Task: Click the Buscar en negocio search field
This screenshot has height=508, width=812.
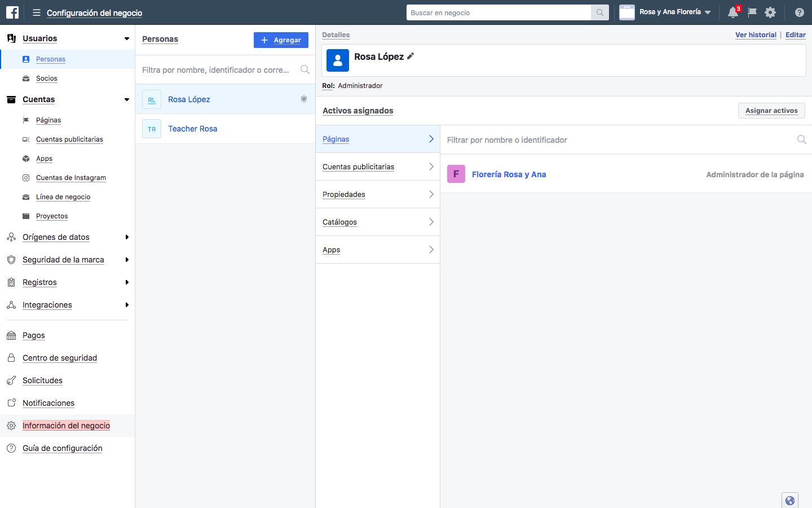Action: 498,12
